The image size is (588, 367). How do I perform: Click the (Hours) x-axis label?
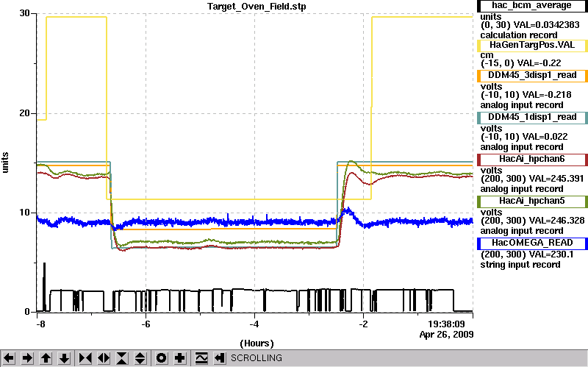tap(257, 343)
